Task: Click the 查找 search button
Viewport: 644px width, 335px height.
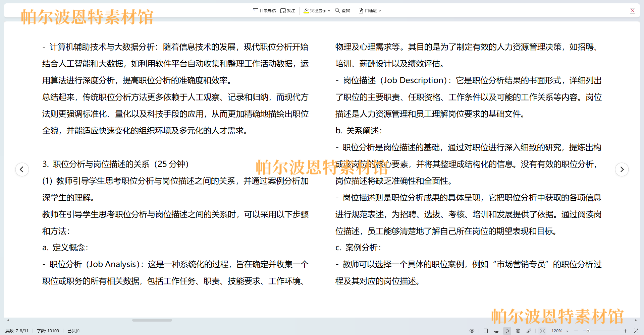Action: point(342,11)
